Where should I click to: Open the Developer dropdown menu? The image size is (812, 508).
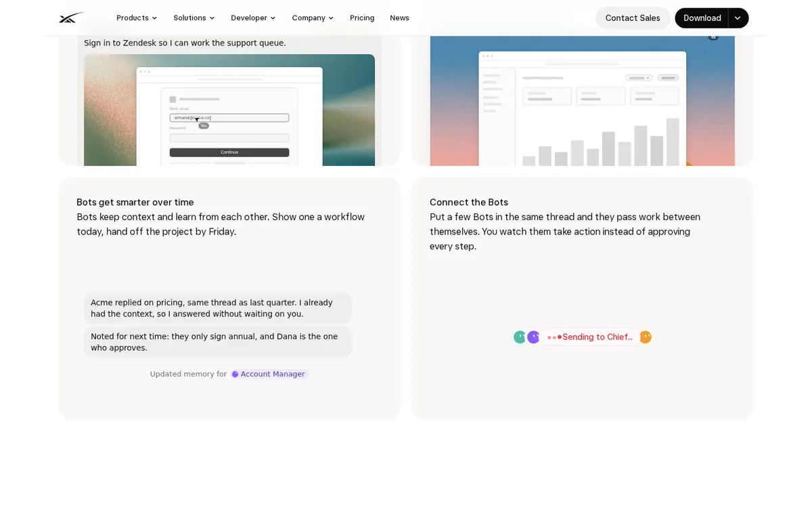point(253,18)
